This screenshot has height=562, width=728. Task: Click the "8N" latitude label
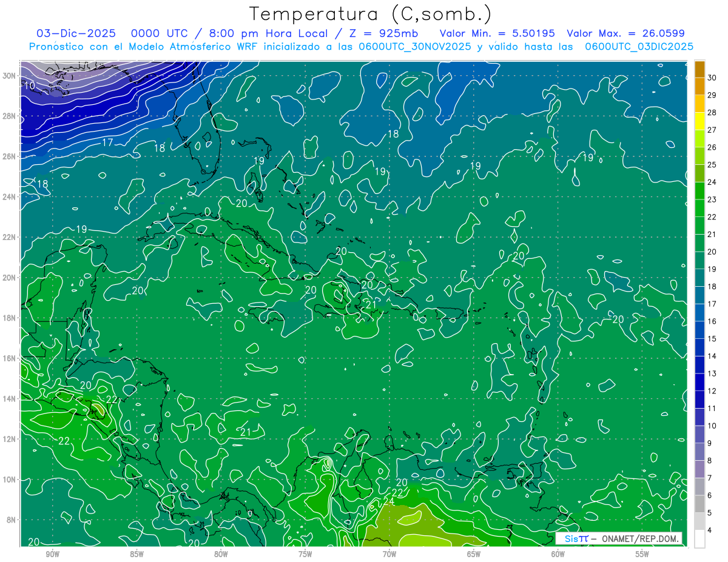coord(12,520)
